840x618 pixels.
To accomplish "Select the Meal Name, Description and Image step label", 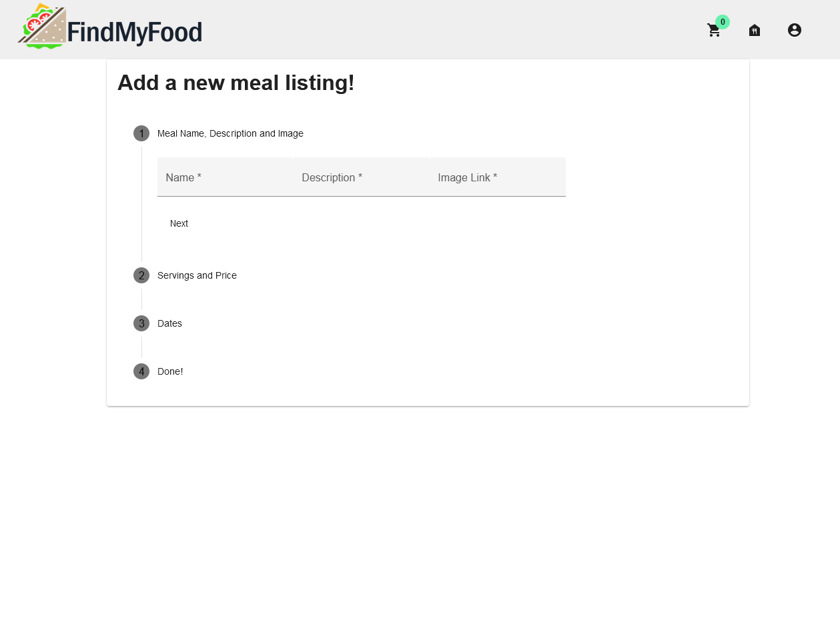I will pyautogui.click(x=230, y=133).
